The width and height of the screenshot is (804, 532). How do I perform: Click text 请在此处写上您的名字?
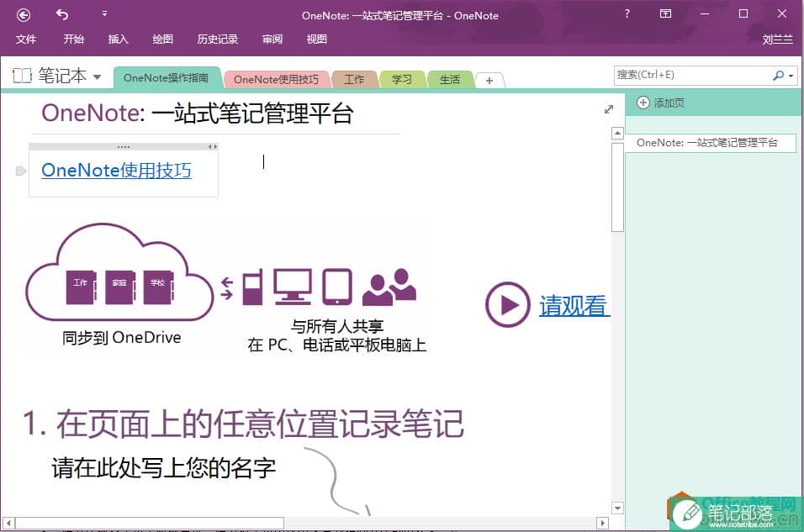[x=163, y=467]
